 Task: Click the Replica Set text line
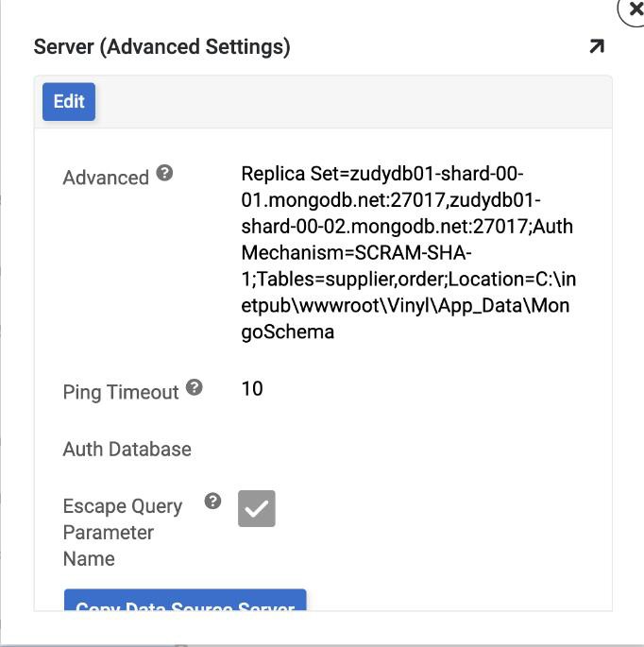[x=381, y=174]
